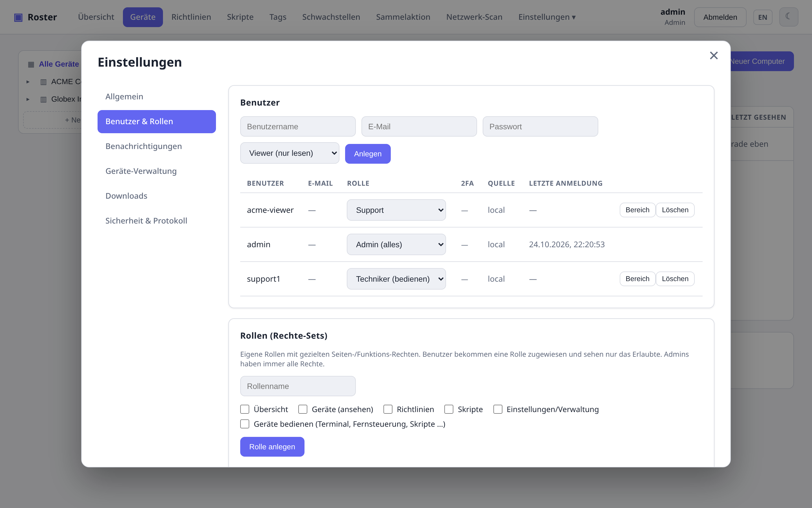Click the Roster logo icon

pos(18,17)
